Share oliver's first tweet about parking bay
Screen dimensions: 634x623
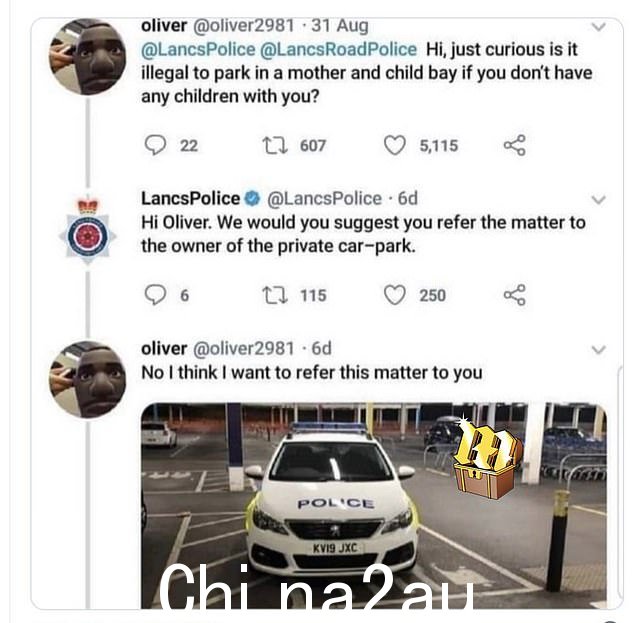click(515, 145)
